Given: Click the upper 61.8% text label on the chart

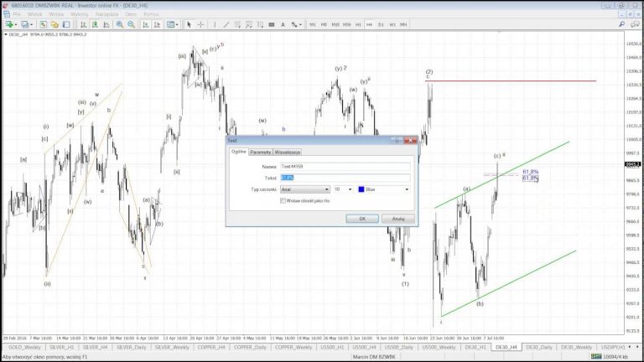Looking at the screenshot, I should pos(530,172).
